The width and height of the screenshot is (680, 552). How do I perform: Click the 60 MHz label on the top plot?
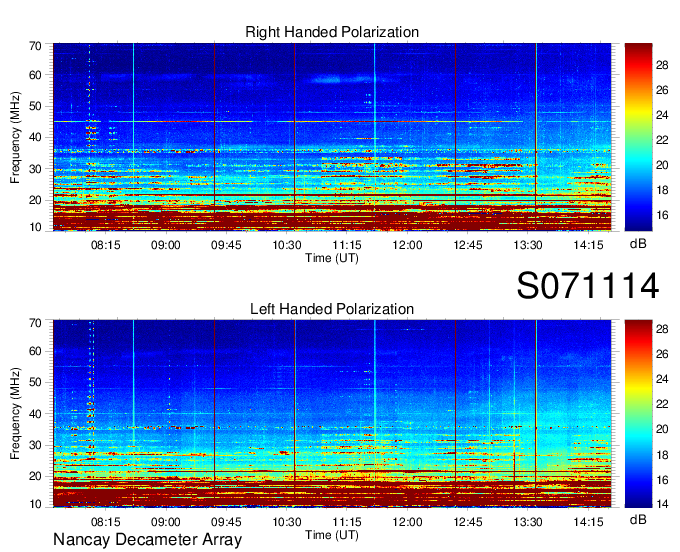35,75
